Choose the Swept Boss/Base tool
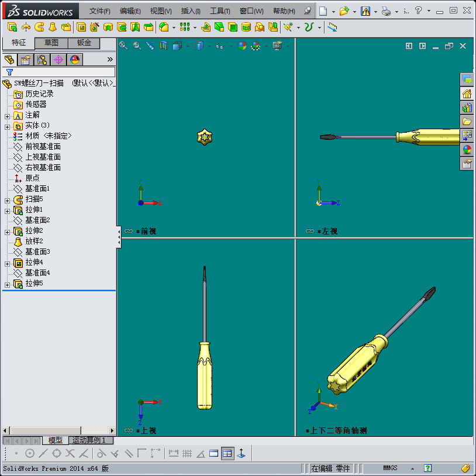 [x=39, y=27]
